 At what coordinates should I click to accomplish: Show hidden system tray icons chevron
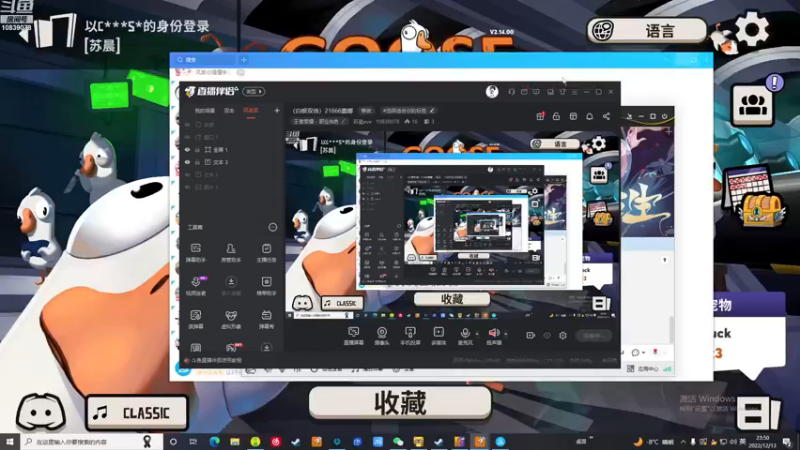click(x=683, y=441)
